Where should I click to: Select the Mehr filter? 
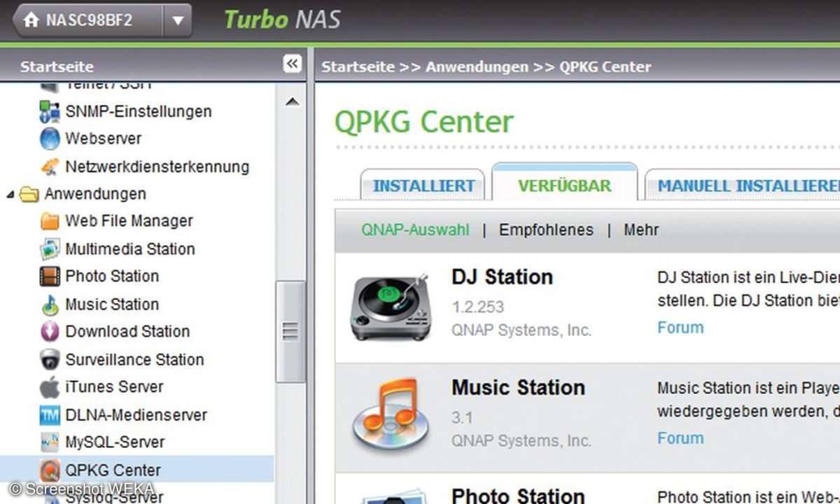click(641, 230)
